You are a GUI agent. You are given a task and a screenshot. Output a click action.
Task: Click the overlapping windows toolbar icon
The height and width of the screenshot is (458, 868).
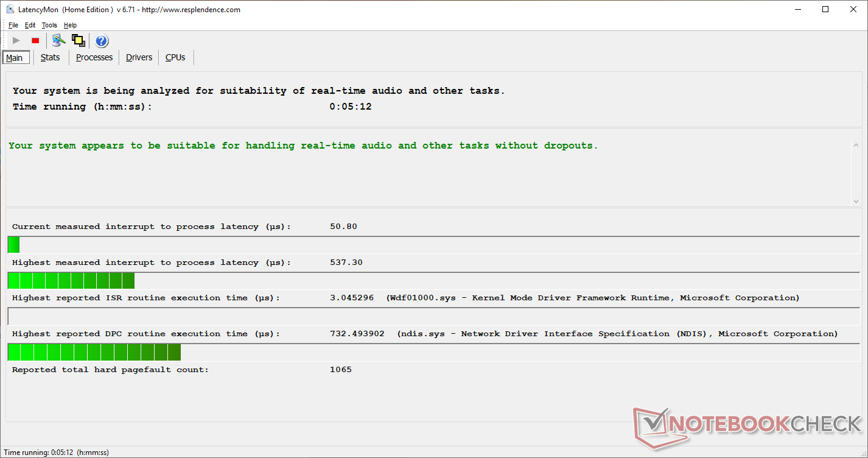(x=78, y=41)
